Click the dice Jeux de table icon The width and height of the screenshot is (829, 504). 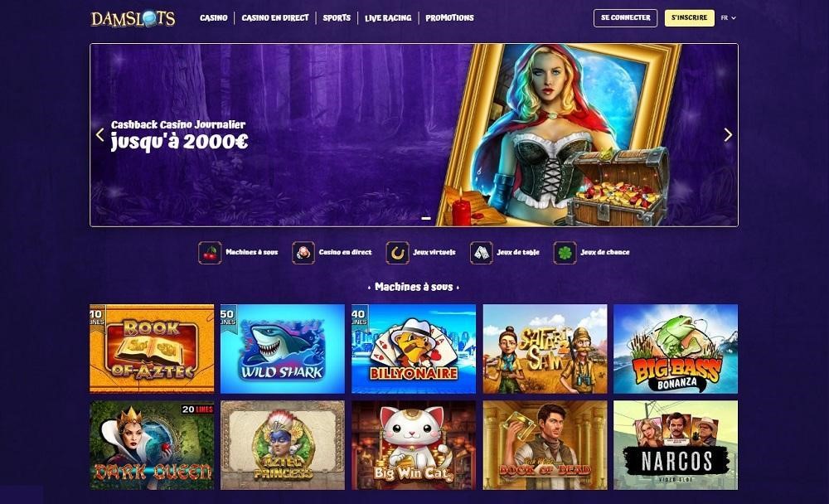coord(481,253)
